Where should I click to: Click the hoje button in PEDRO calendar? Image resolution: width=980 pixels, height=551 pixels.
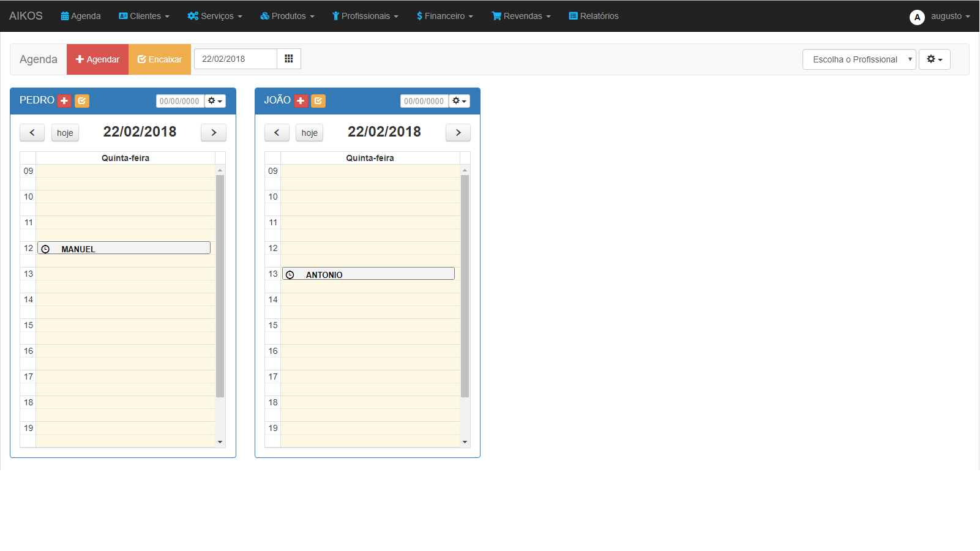point(65,133)
